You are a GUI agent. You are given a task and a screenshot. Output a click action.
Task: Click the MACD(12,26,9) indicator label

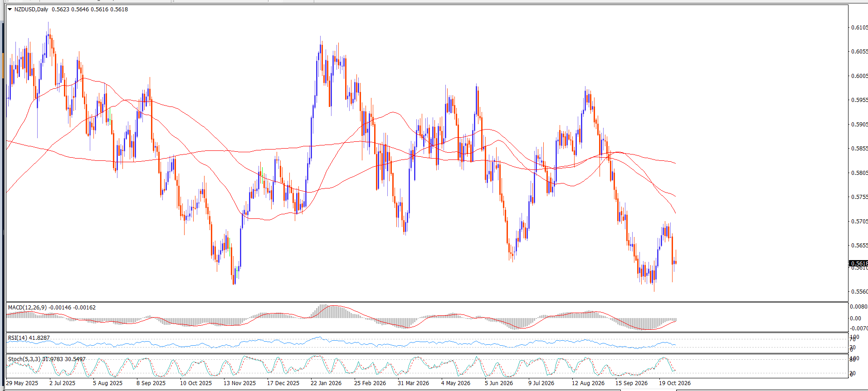27,308
